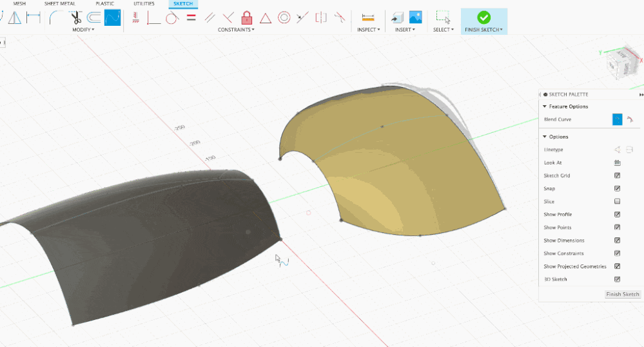Apply the Equal constraint icon
The width and height of the screenshot is (644, 347).
[x=191, y=17]
